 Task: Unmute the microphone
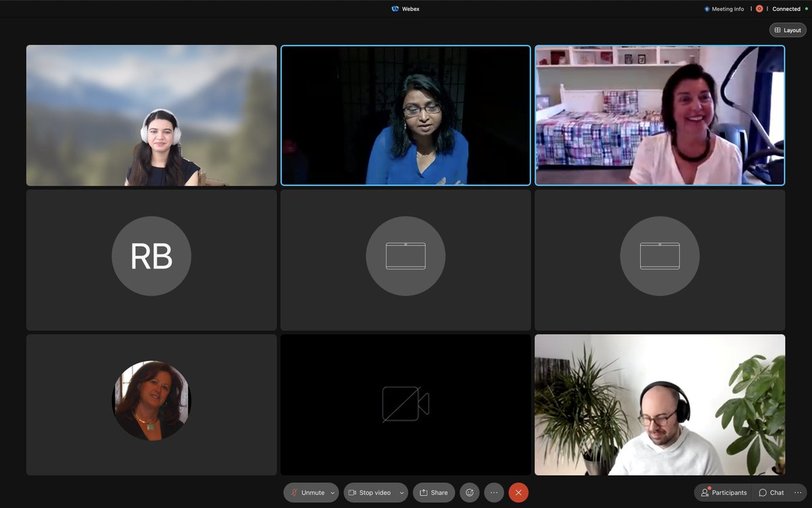tap(308, 492)
